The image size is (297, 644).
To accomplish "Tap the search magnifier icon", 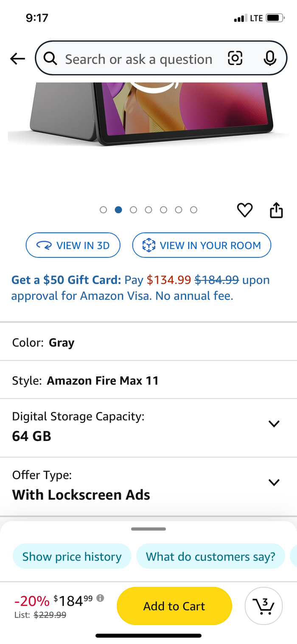I will click(50, 59).
